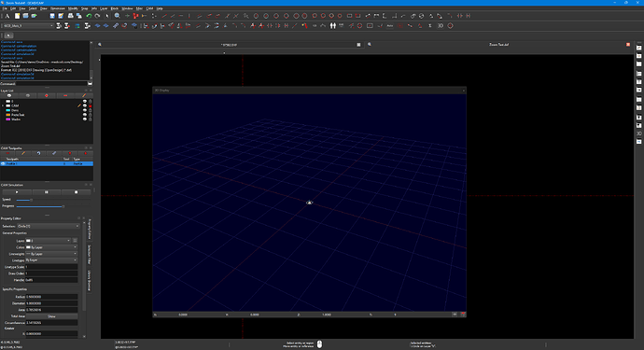Toggle visibility eye of layer 0

tap(85, 101)
